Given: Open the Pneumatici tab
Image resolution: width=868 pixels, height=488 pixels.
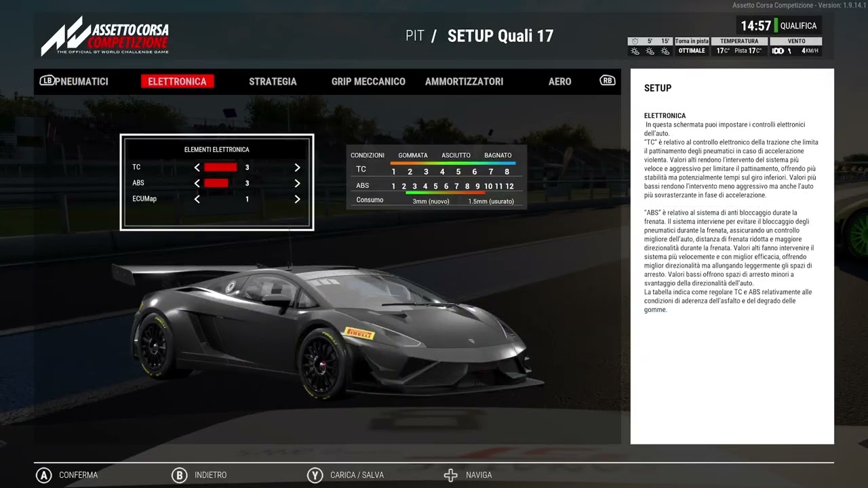Looking at the screenshot, I should point(81,81).
